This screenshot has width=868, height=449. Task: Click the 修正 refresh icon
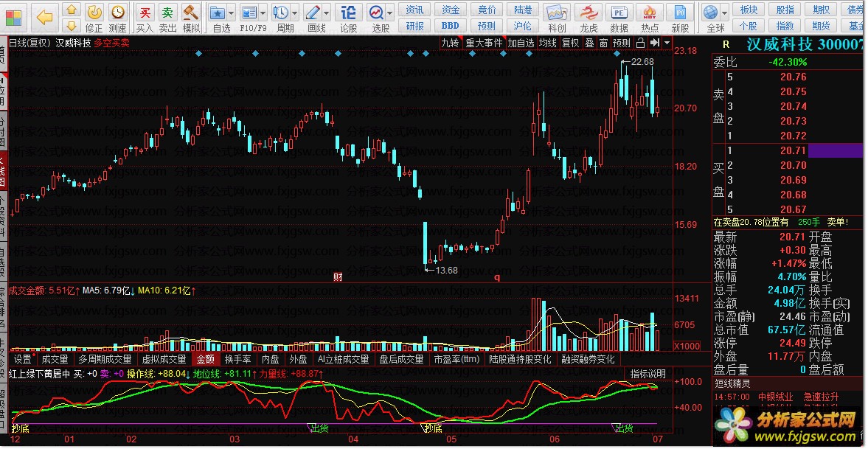point(94,13)
